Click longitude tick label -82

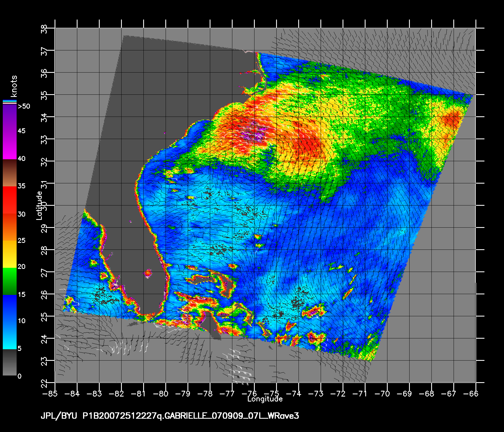tap(116, 394)
